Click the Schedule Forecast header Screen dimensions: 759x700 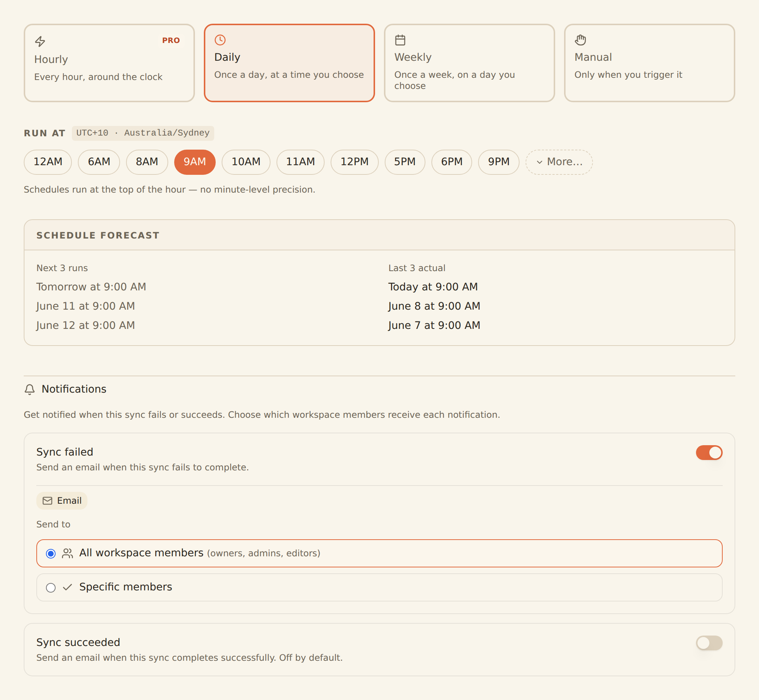click(x=98, y=236)
